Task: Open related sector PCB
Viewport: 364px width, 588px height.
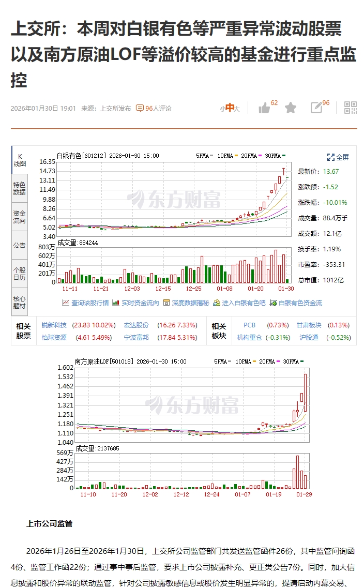Action: point(249,325)
